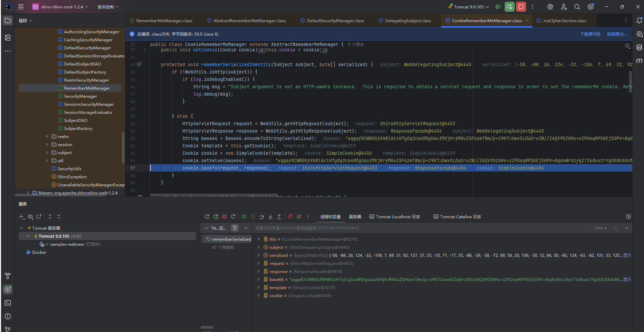The width and height of the screenshot is (644, 332).
Task: Click the Step Into debug icon
Action: coord(270,217)
